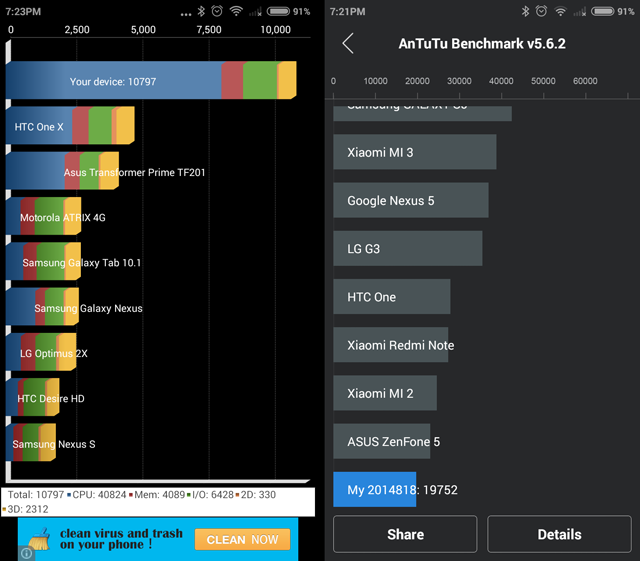This screenshot has height=561, width=640.
Task: Select the Motorola ATRIX 4G bar
Action: [x=43, y=216]
